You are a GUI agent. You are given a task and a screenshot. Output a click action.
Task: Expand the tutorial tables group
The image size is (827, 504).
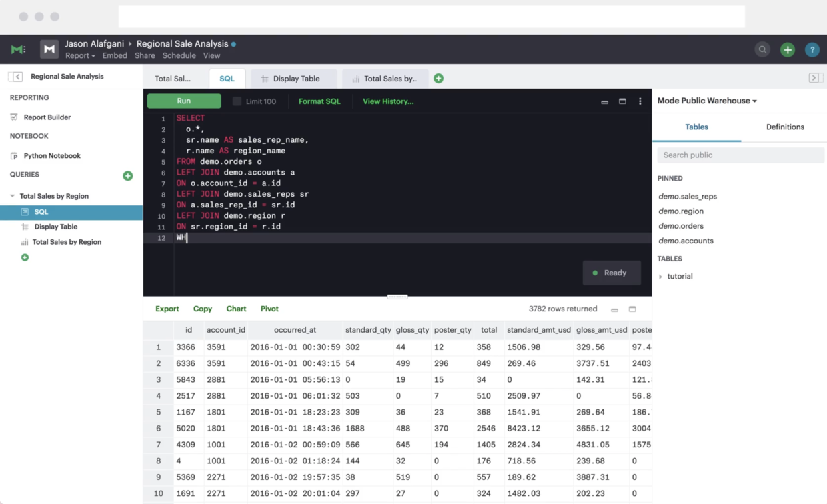(x=661, y=277)
